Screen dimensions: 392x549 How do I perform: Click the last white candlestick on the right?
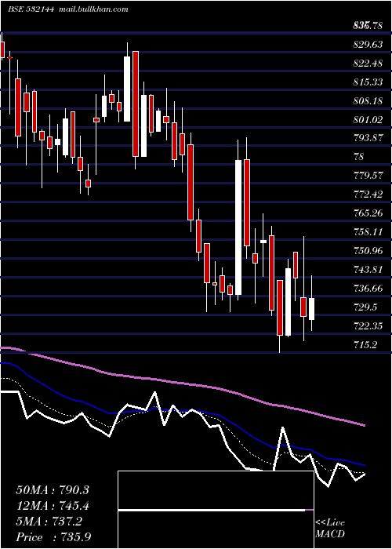click(x=311, y=309)
